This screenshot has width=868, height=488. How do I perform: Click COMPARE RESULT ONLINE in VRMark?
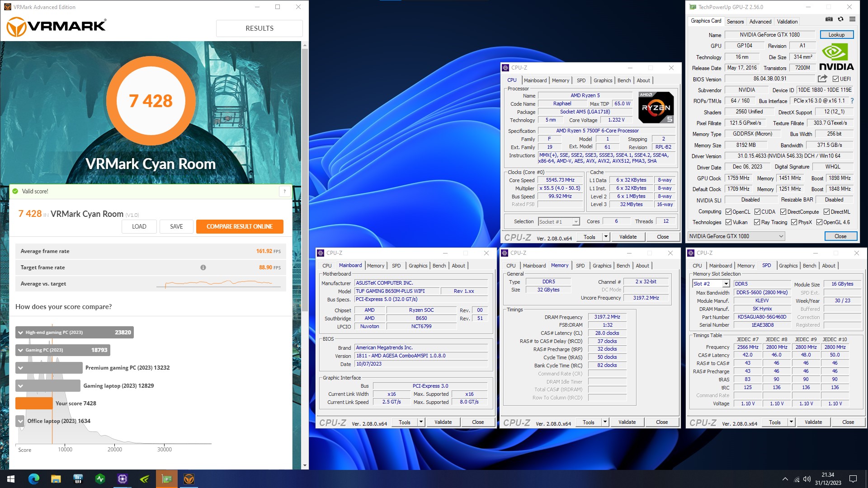coord(240,226)
